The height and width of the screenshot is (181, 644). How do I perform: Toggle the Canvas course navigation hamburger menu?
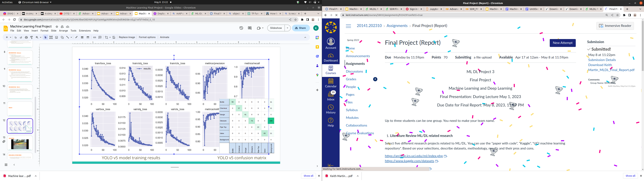point(348,26)
